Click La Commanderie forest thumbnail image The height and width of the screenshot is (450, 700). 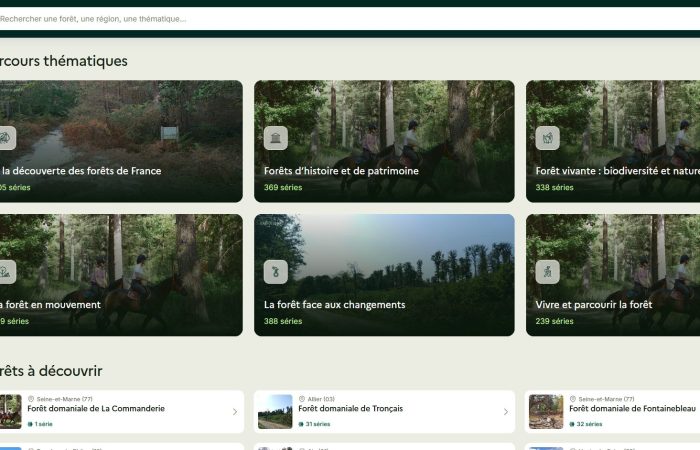[x=11, y=412]
